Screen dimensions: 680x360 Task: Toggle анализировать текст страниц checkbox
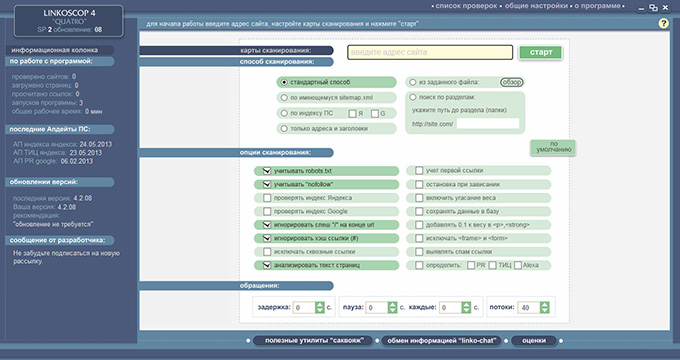click(267, 265)
